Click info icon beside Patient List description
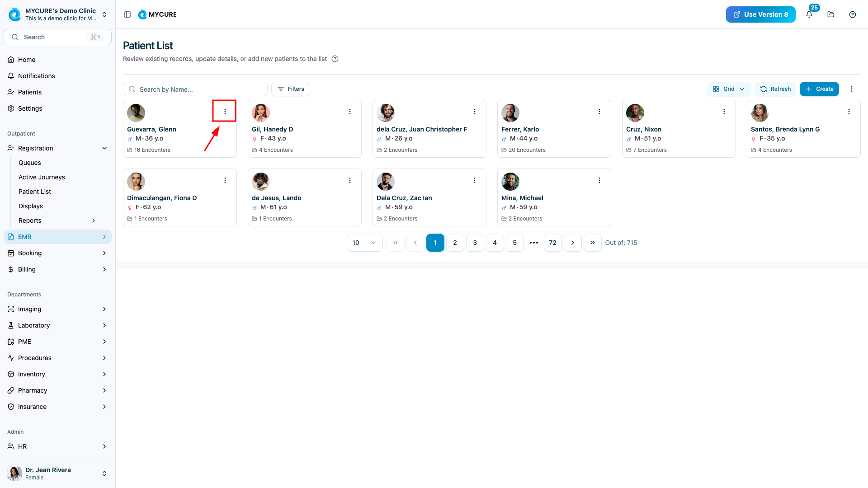Image resolution: width=868 pixels, height=488 pixels. (335, 59)
